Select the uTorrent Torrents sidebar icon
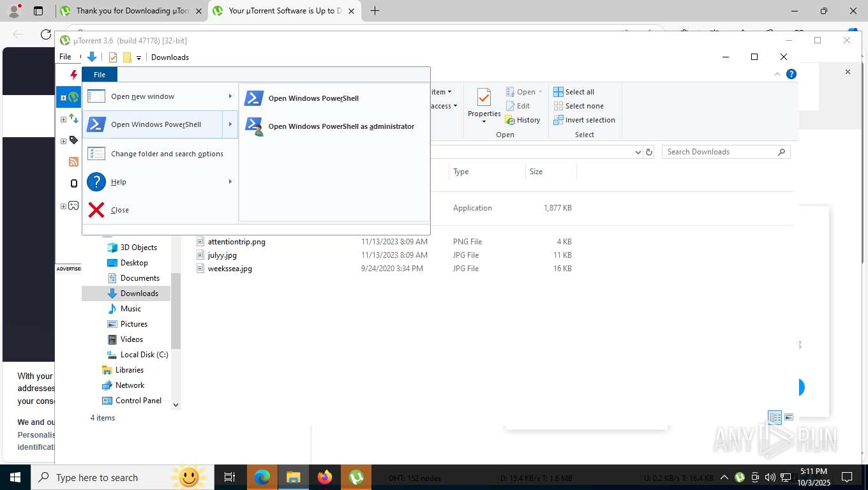868x490 pixels. (x=73, y=98)
